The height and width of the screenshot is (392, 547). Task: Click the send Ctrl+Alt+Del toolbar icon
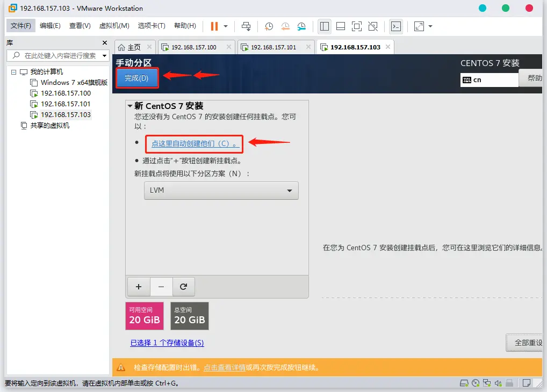[246, 26]
